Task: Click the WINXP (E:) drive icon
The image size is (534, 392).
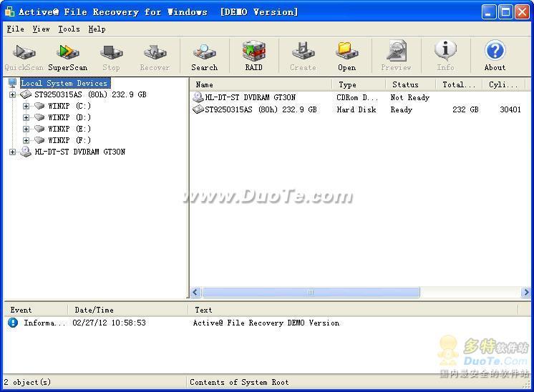Action: (39, 129)
